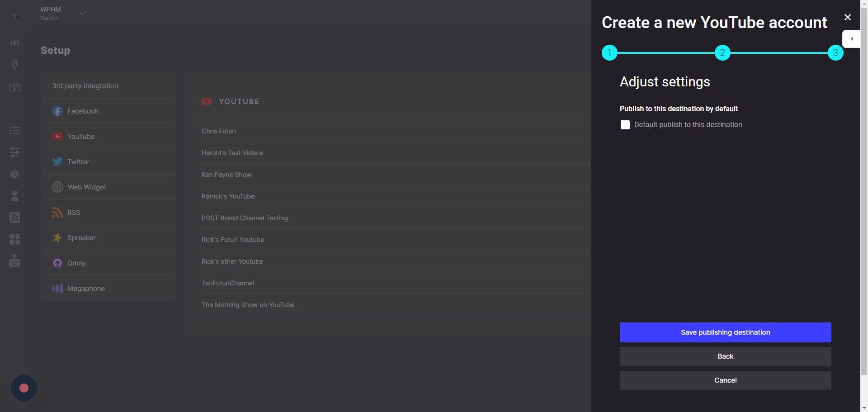Screen dimensions: 868x412
Task: Select Omny integration
Action: click(x=108, y=263)
